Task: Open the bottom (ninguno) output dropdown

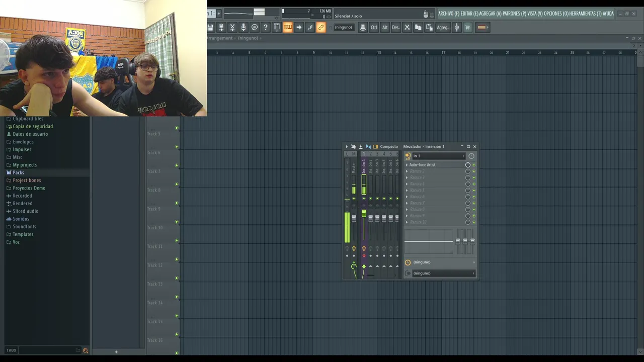Action: click(x=443, y=273)
